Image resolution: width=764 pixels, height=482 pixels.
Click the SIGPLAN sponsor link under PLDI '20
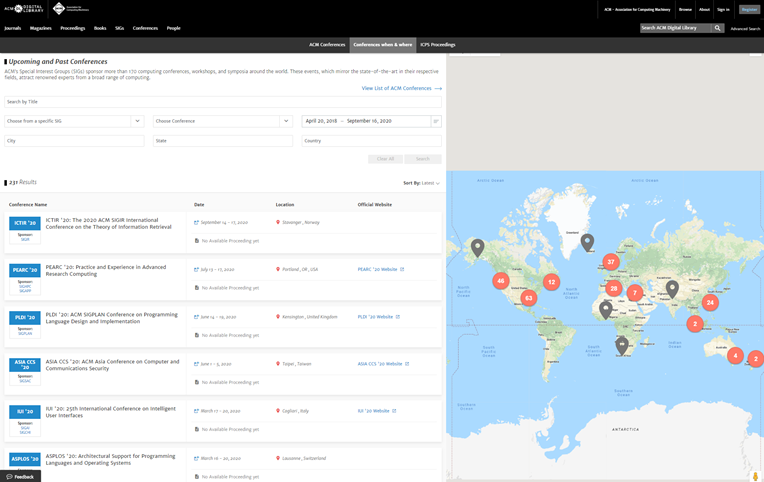tap(25, 334)
